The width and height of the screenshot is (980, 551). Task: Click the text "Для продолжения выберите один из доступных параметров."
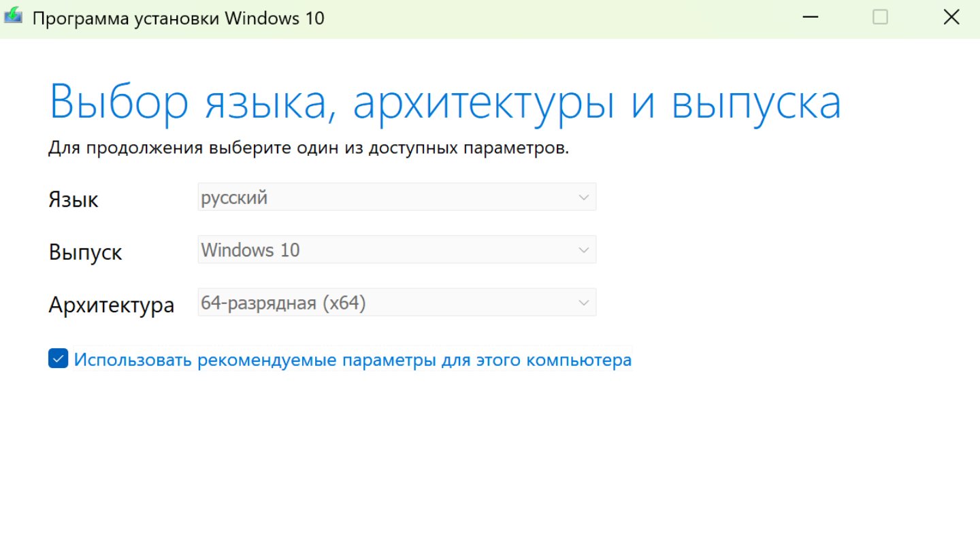coord(308,148)
